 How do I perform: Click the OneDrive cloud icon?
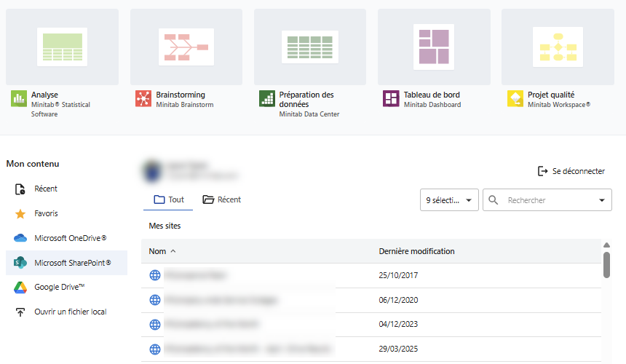tap(20, 238)
